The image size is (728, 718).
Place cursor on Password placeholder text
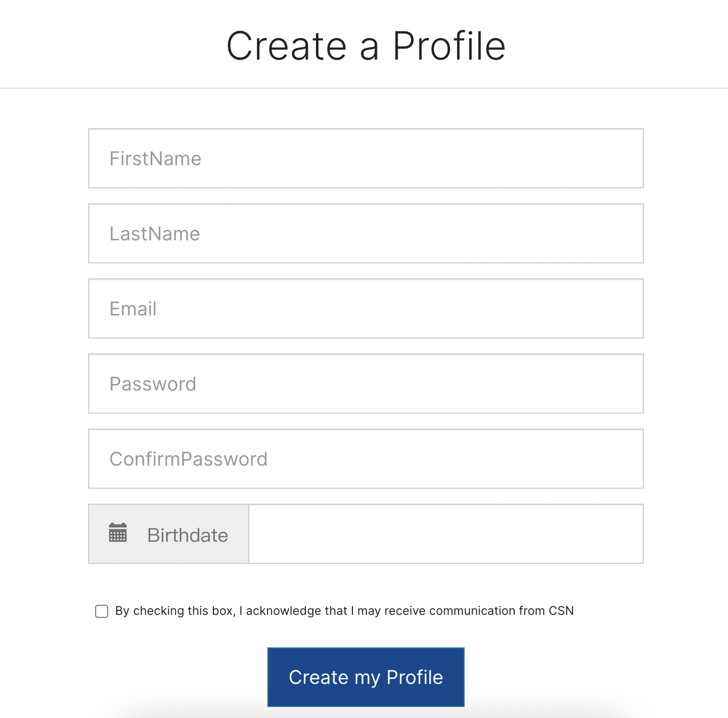click(153, 384)
